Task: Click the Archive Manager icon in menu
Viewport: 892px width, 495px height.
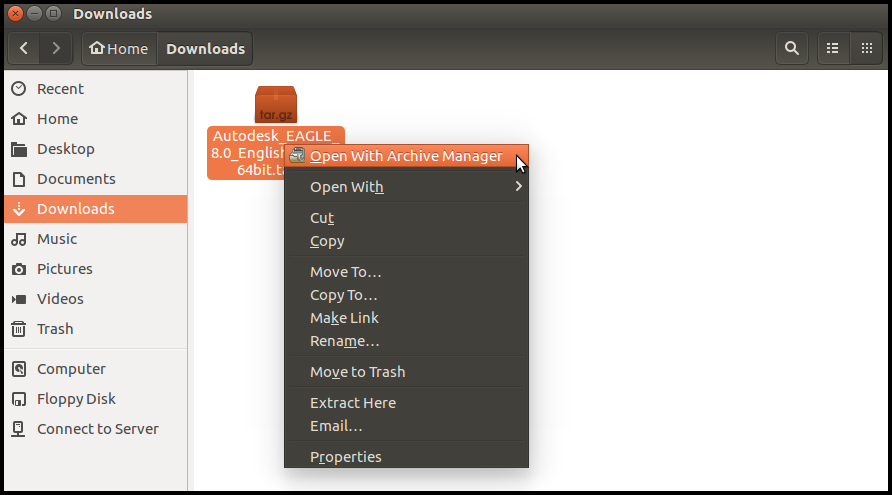Action: point(297,155)
